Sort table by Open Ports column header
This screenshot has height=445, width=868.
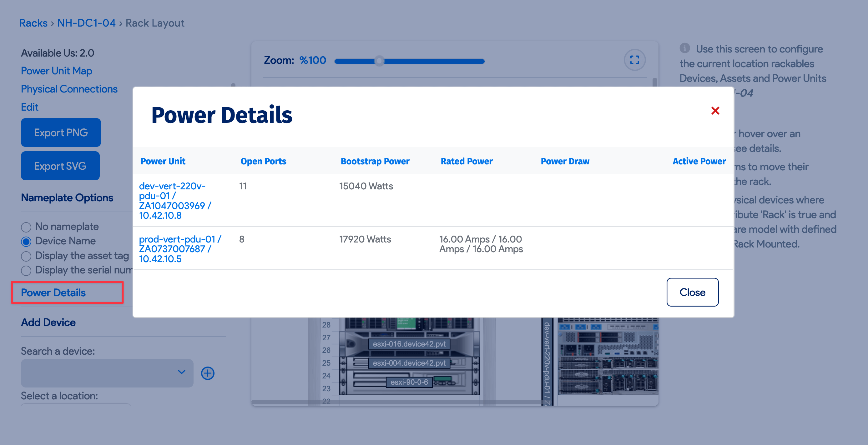coord(263,161)
